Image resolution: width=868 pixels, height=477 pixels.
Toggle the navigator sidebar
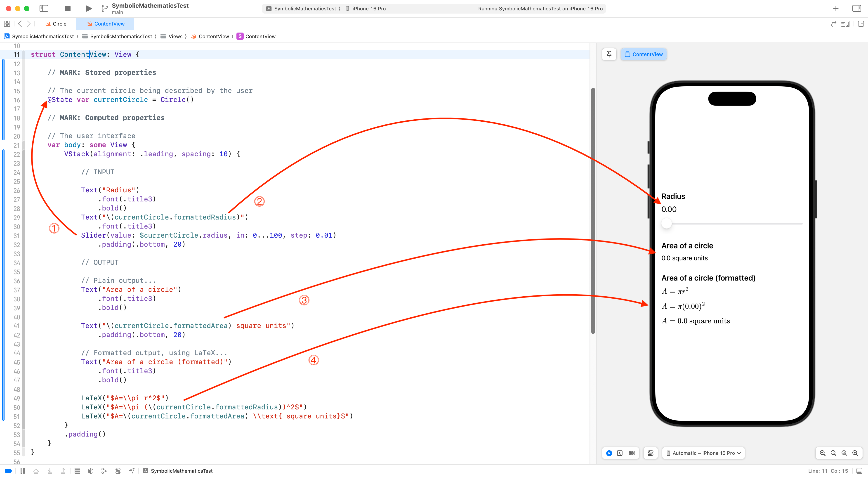click(x=44, y=8)
